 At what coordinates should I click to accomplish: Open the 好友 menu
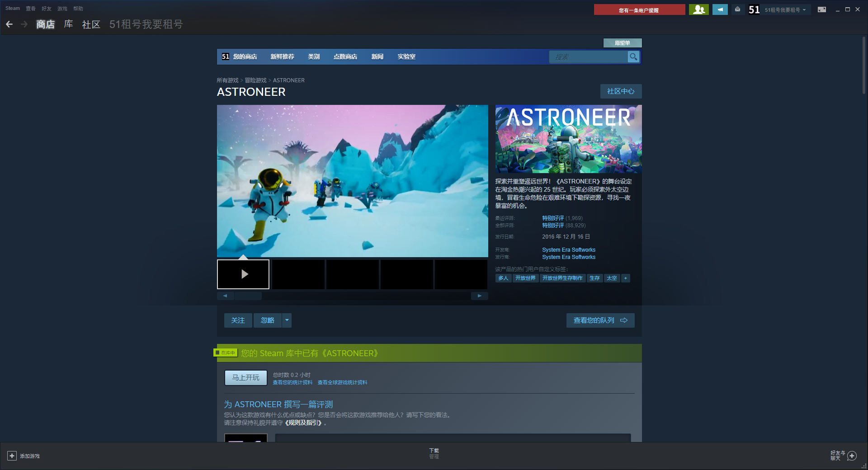coord(47,9)
